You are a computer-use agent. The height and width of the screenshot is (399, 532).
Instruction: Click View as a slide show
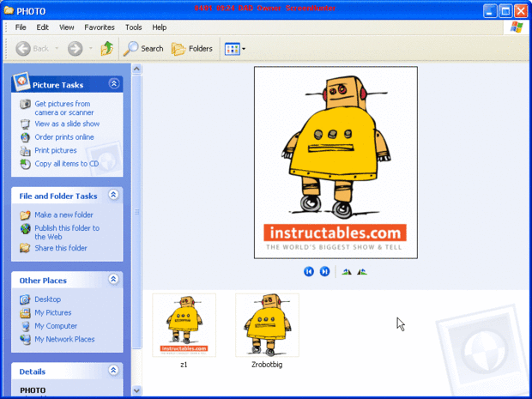pos(67,124)
